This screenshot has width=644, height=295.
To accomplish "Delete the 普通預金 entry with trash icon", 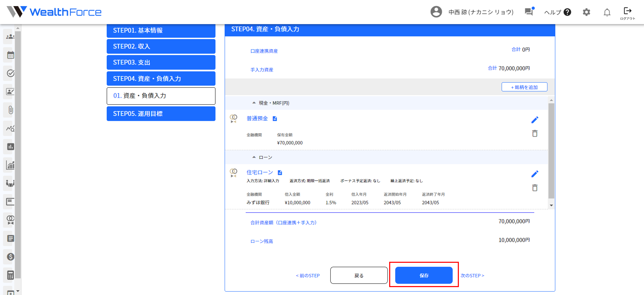I will coord(535,134).
